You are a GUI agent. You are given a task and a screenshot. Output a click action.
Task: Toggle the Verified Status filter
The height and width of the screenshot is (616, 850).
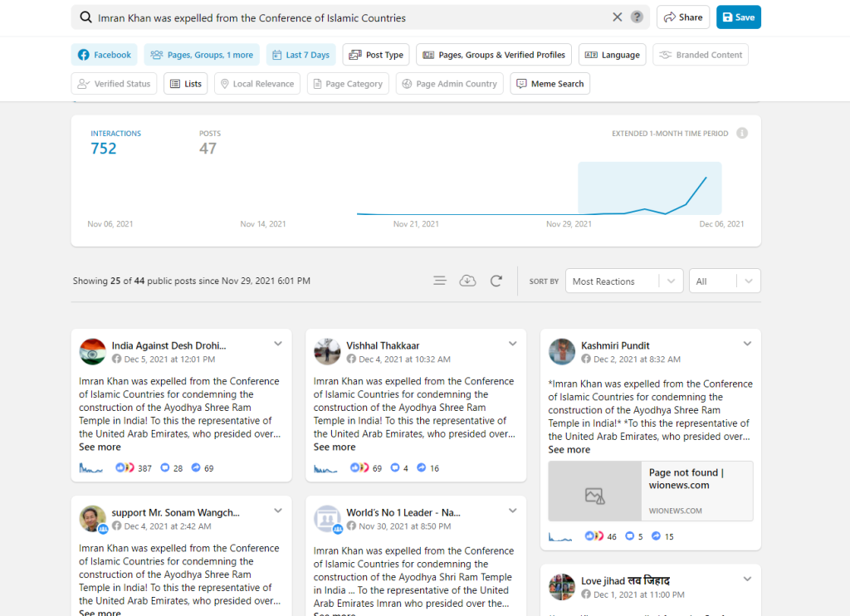pos(114,84)
